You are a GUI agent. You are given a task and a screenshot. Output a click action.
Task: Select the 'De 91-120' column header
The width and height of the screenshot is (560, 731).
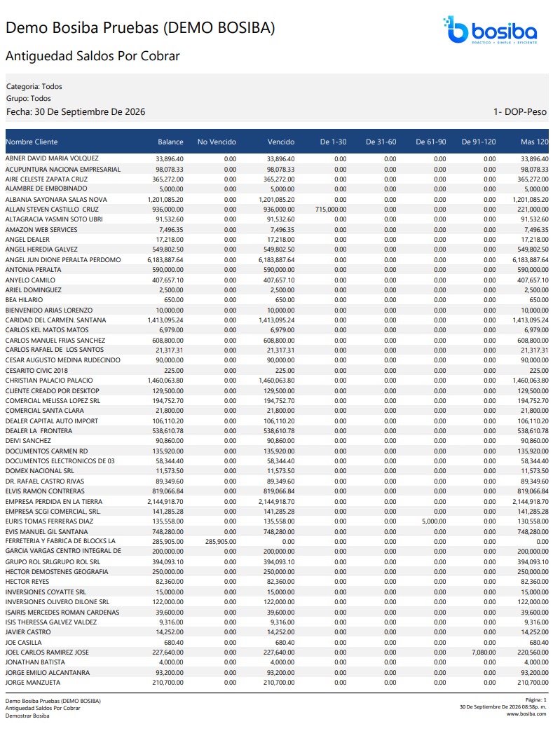pos(479,142)
